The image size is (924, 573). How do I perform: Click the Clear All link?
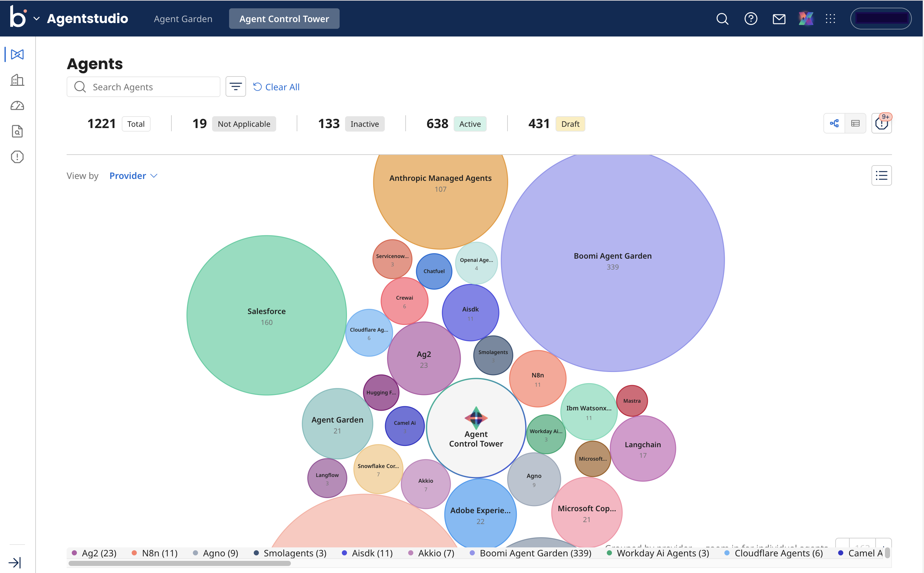pyautogui.click(x=276, y=87)
